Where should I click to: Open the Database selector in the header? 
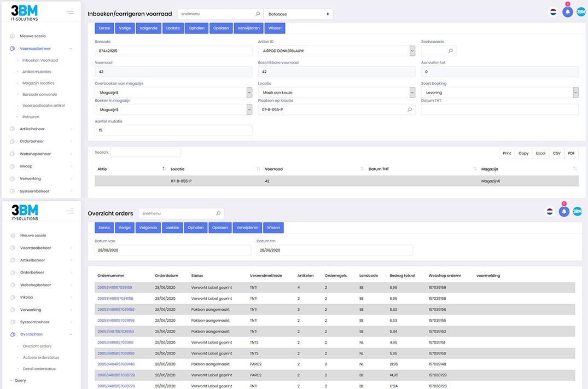point(298,14)
